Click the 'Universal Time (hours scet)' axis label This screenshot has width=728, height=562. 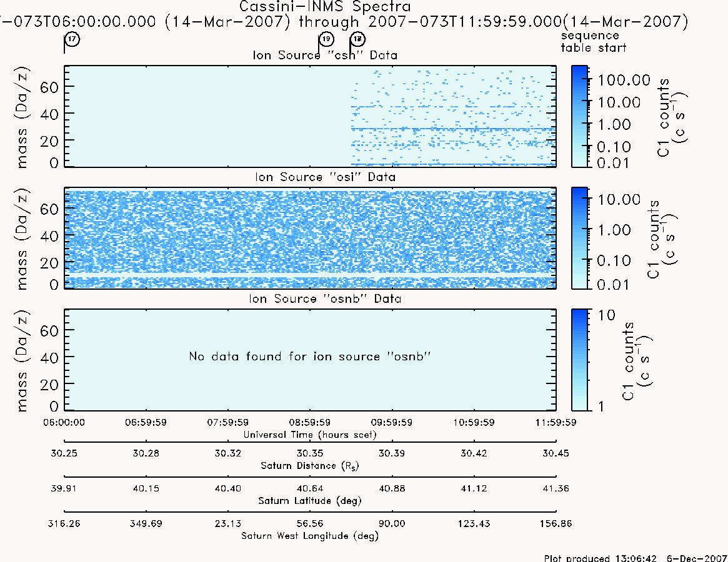pyautogui.click(x=310, y=435)
